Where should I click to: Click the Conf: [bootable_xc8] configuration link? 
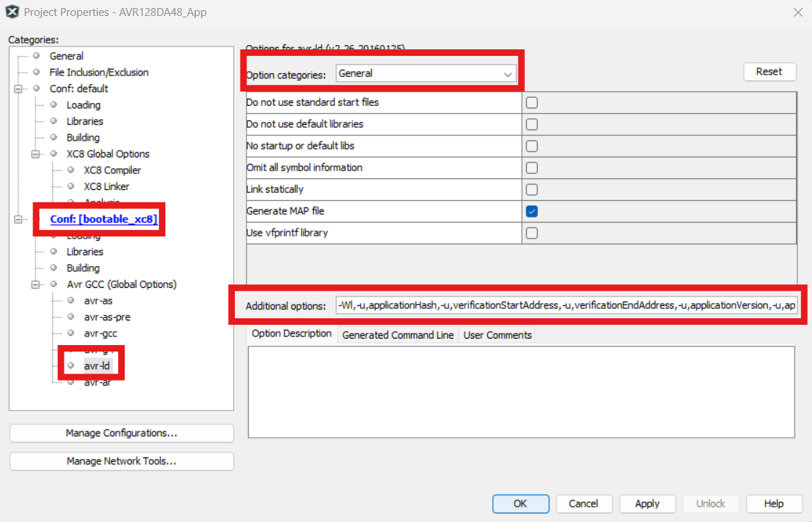tap(104, 219)
